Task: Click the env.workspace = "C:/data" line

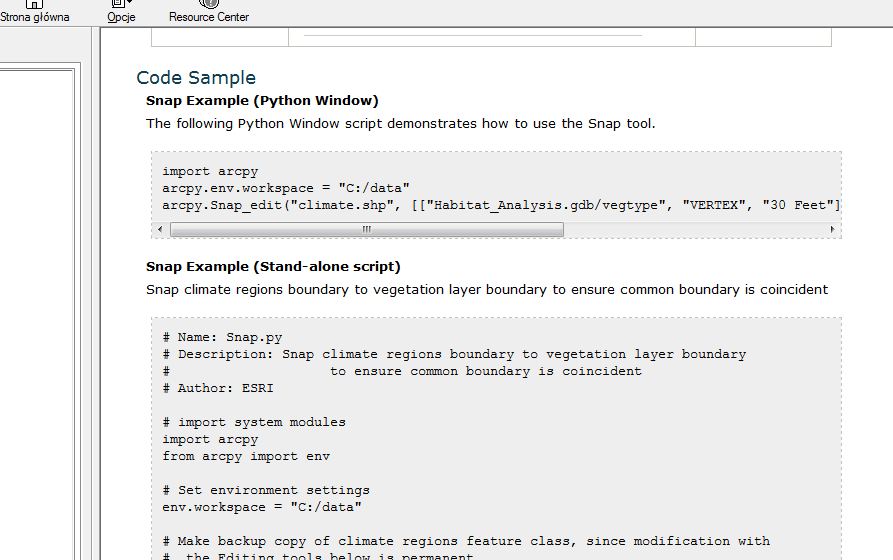Action: point(262,507)
